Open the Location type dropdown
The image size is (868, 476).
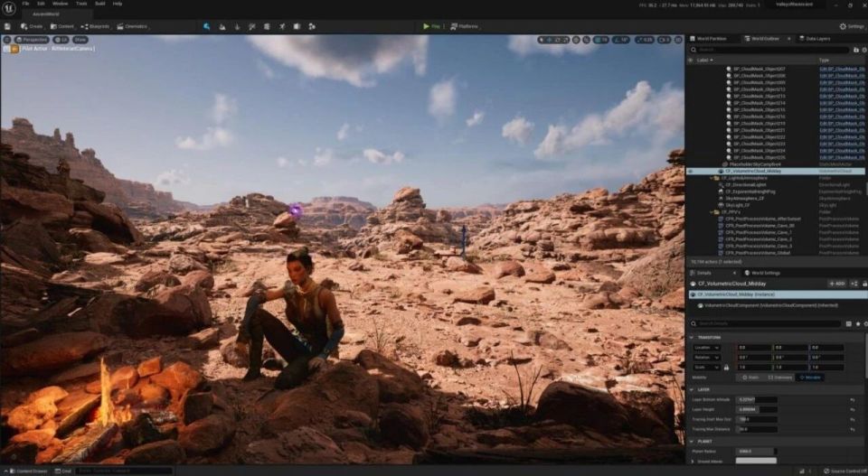pyautogui.click(x=706, y=348)
